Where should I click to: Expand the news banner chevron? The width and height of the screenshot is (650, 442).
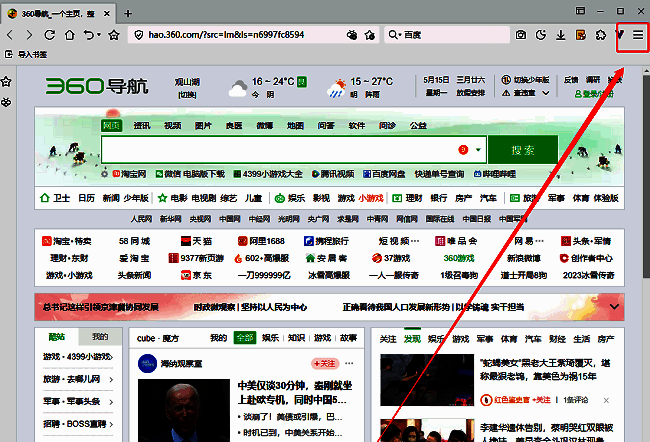click(x=614, y=305)
